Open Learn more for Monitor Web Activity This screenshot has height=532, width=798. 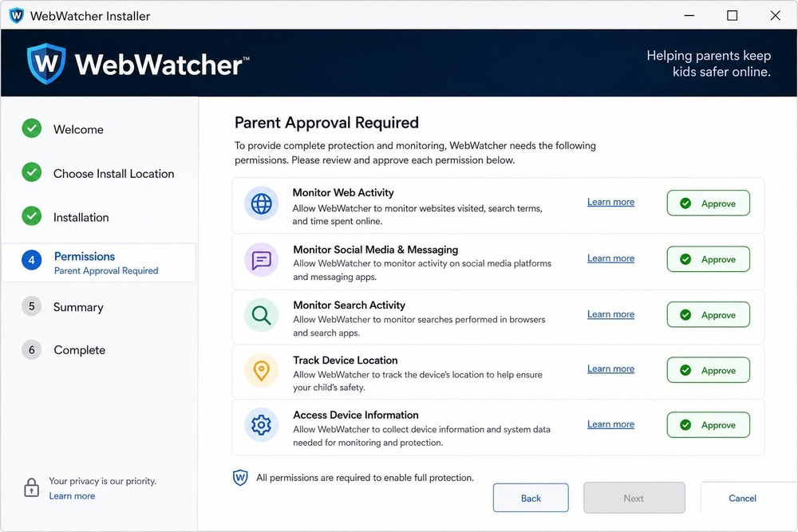pyautogui.click(x=610, y=202)
